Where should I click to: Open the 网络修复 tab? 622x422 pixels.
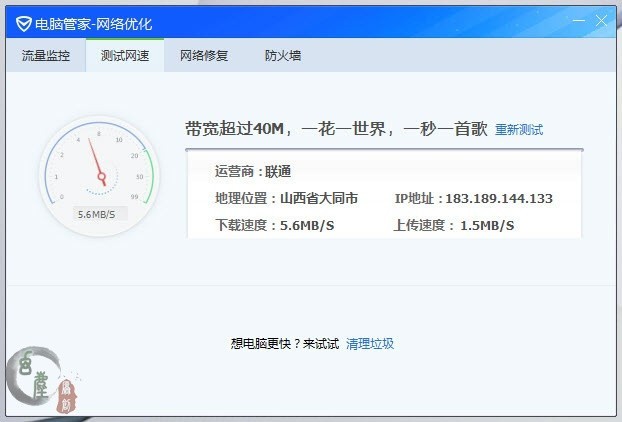204,56
